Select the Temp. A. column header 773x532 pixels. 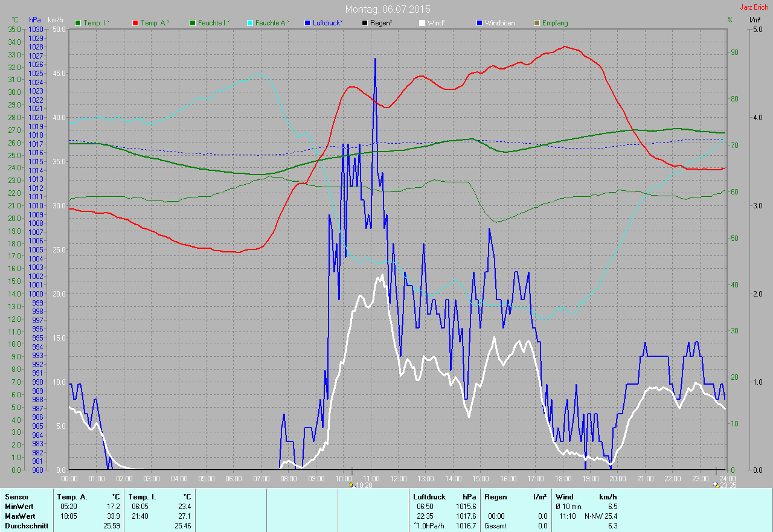click(72, 496)
